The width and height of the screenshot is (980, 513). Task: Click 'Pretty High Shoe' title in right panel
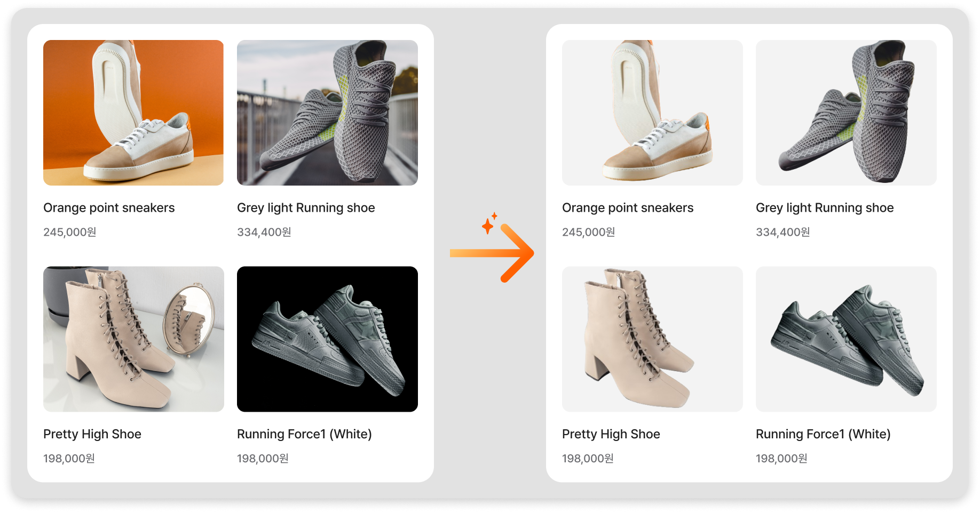click(x=611, y=434)
